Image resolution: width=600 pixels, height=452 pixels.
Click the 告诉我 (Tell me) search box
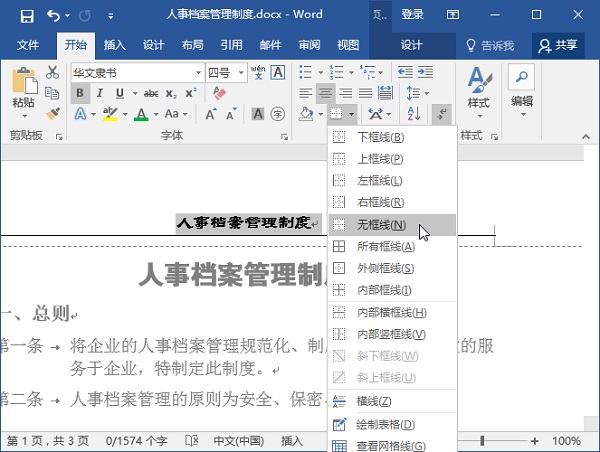point(489,45)
